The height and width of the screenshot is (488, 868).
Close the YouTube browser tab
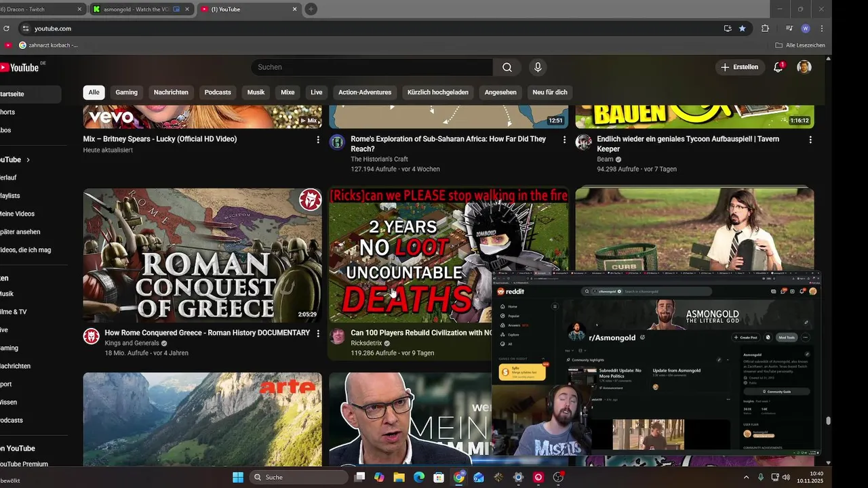click(x=294, y=9)
